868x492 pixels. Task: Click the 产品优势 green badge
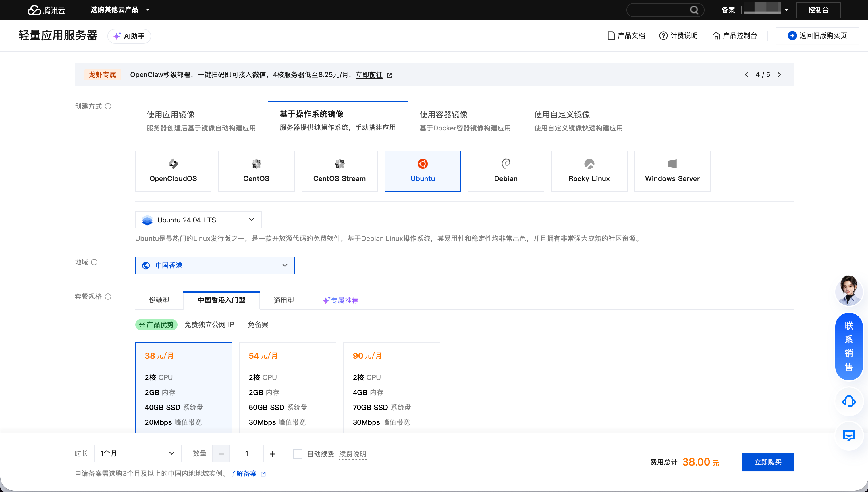156,325
